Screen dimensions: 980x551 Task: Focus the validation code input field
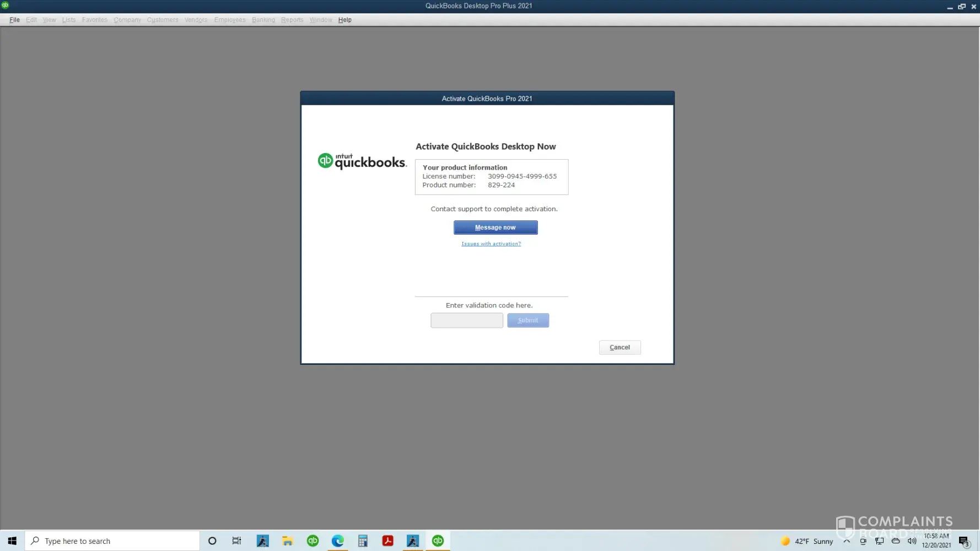pos(467,320)
